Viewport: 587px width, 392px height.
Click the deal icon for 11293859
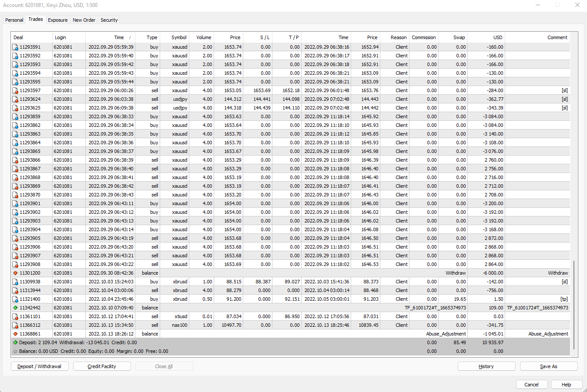click(x=15, y=116)
